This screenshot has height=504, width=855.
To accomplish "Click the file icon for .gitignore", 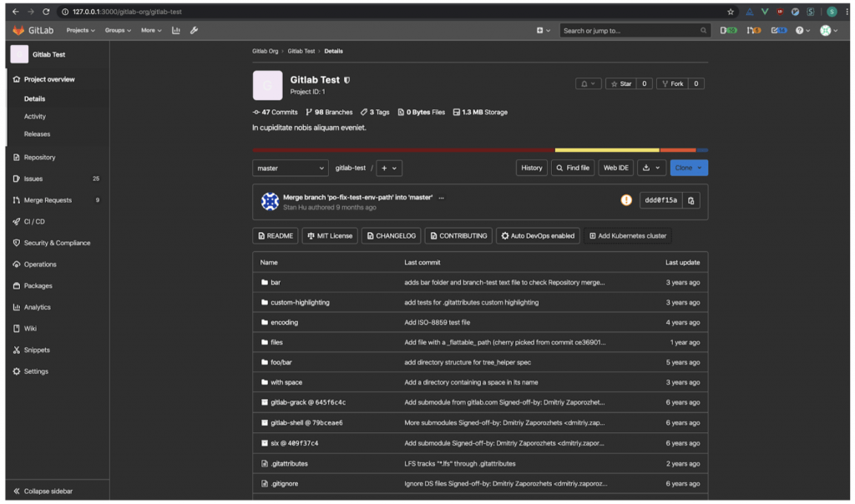I will 265,484.
